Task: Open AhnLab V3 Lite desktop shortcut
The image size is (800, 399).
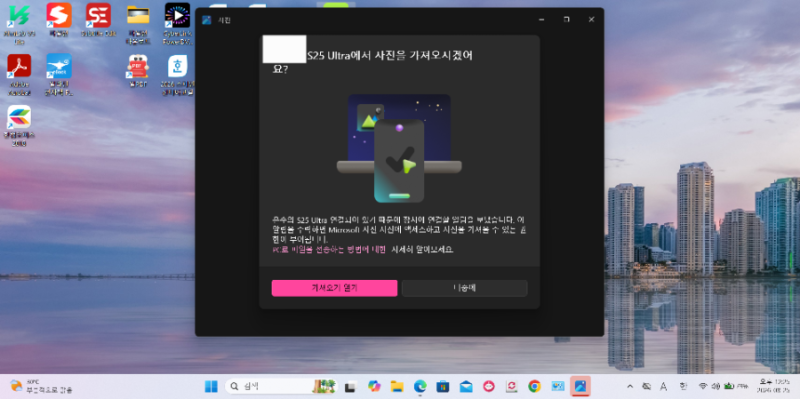Action: 19,23
